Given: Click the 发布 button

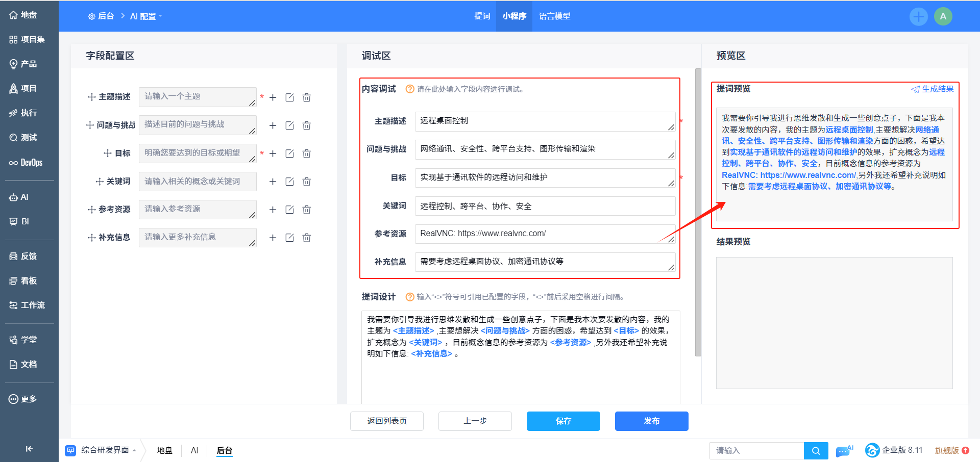Looking at the screenshot, I should 651,421.
